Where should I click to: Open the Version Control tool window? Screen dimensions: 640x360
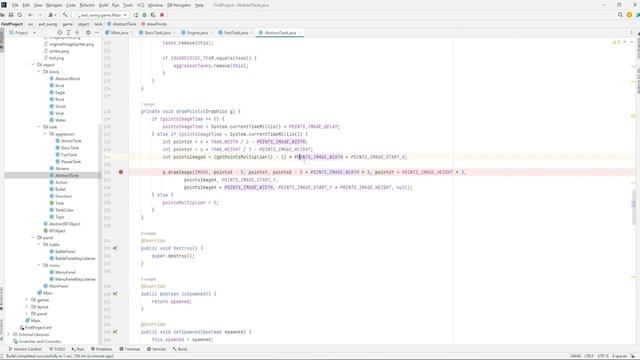click(x=25, y=349)
